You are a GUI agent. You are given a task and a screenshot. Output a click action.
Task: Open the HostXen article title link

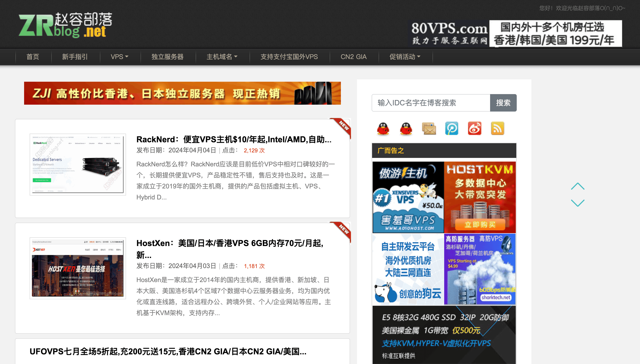click(230, 243)
